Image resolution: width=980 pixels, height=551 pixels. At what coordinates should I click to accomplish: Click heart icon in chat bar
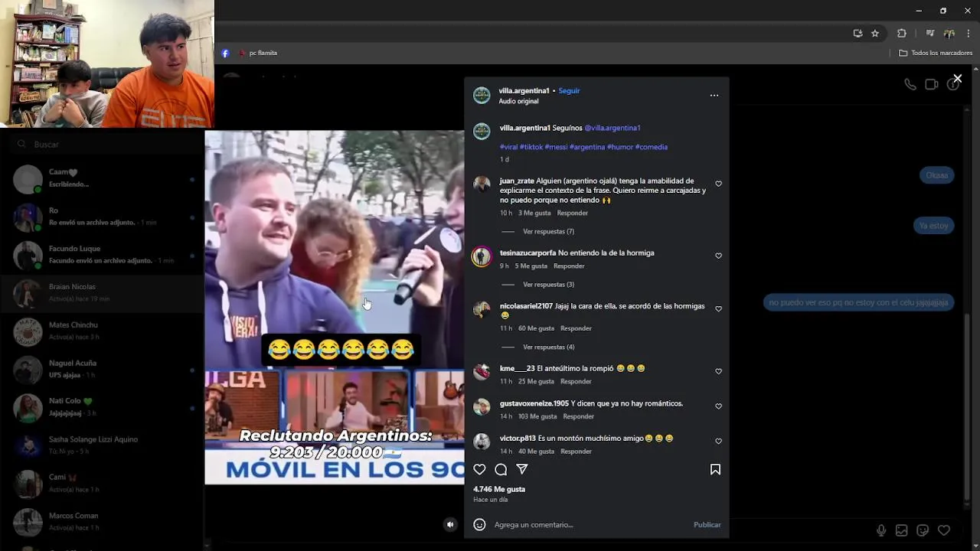pyautogui.click(x=944, y=530)
